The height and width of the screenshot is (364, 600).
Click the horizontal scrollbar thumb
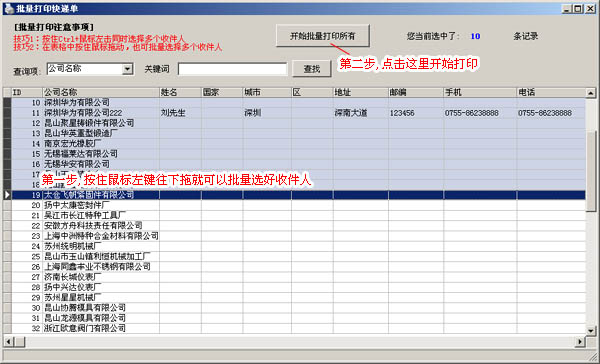pos(20,341)
